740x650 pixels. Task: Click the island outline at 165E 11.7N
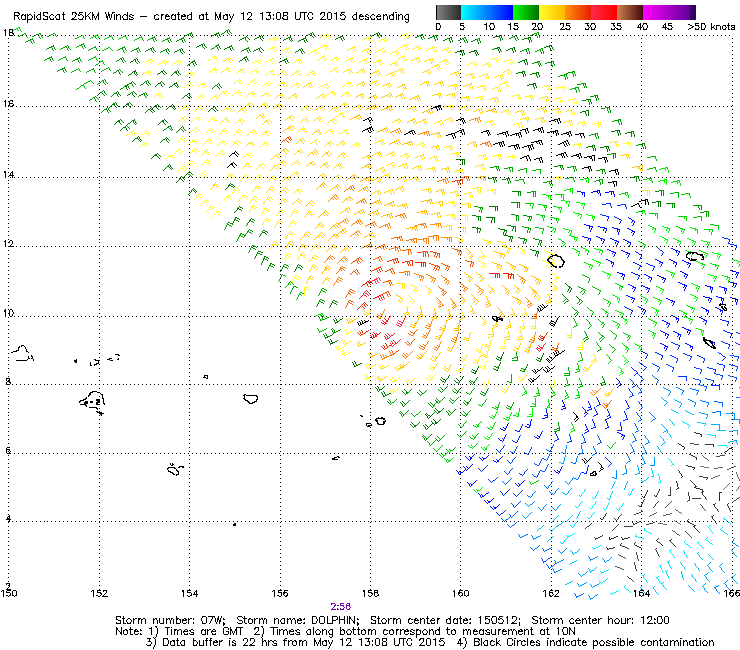tap(695, 256)
